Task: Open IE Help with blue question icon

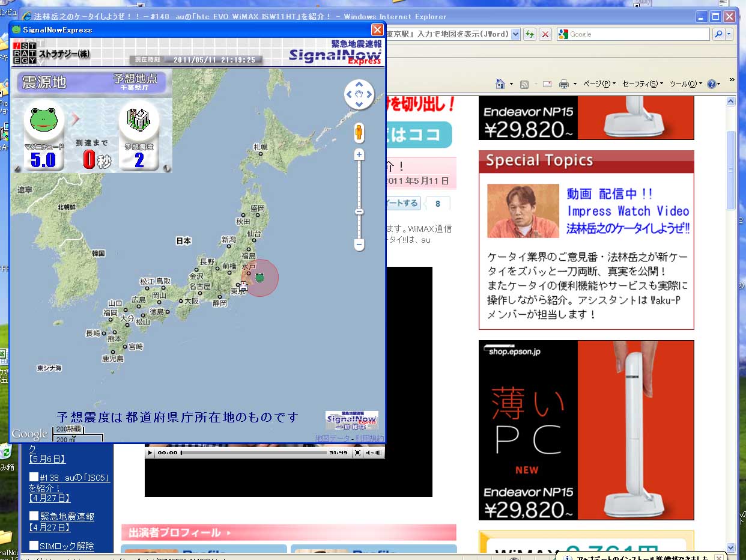Action: click(x=711, y=84)
